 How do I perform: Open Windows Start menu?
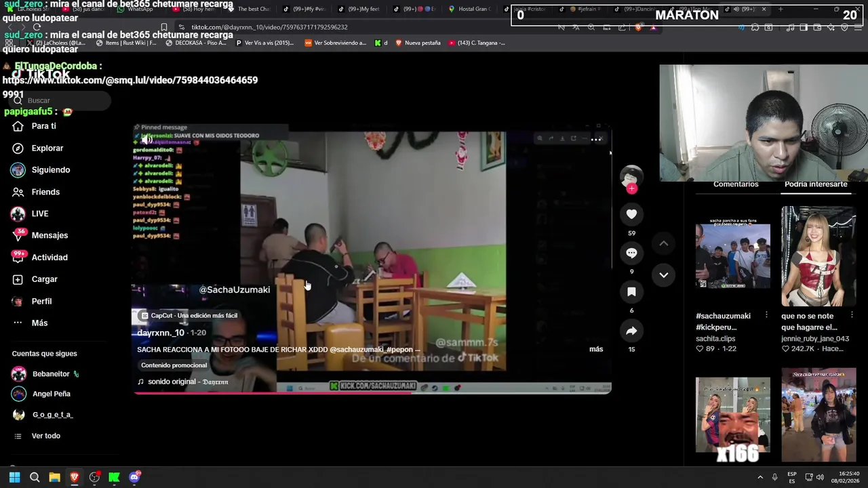click(14, 477)
